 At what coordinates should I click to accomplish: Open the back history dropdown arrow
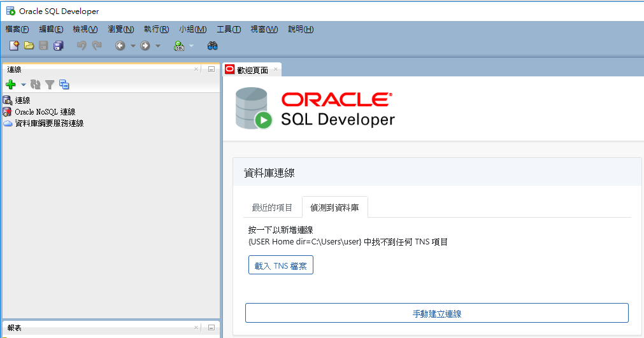pos(132,46)
